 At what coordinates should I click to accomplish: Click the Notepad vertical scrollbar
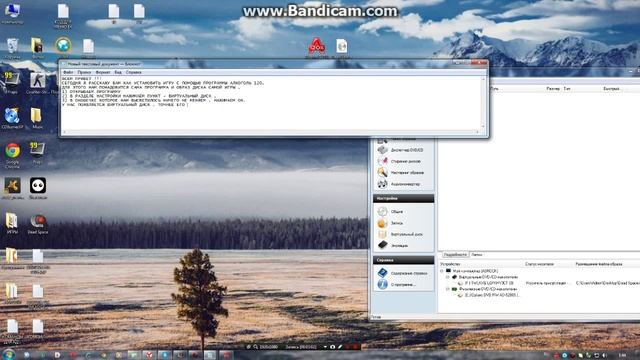click(483, 103)
